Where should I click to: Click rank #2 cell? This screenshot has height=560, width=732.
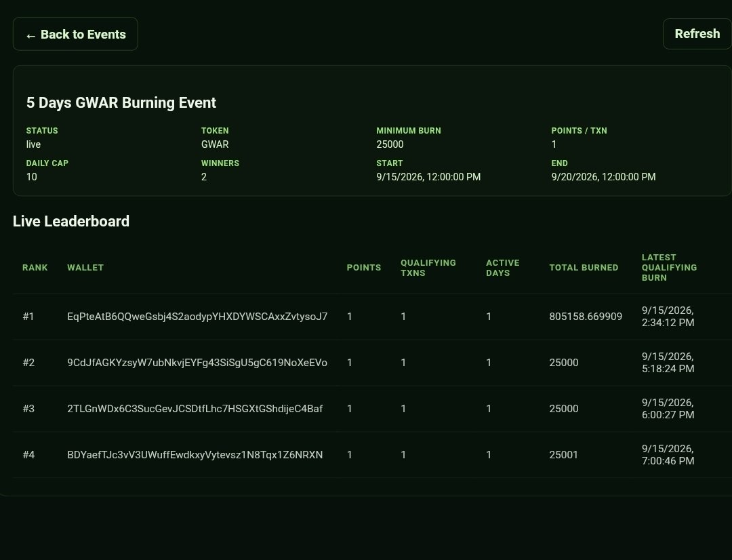(x=28, y=363)
